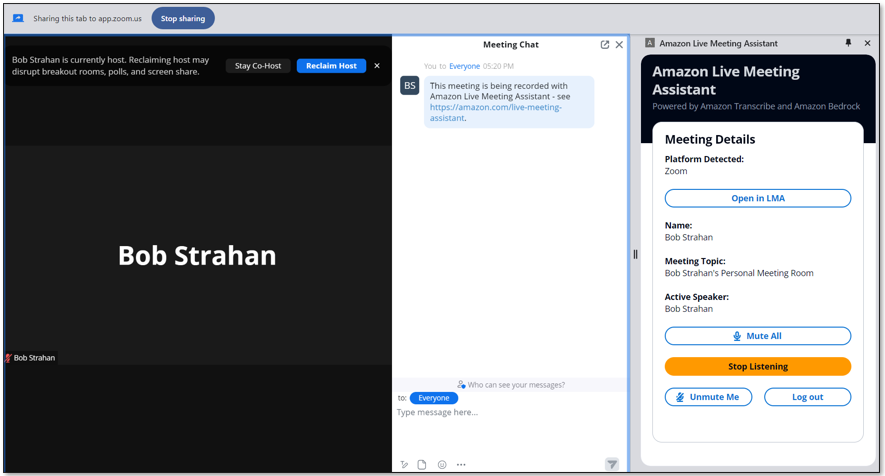The image size is (885, 476).
Task: Click Reclaim Host button
Action: pyautogui.click(x=331, y=65)
